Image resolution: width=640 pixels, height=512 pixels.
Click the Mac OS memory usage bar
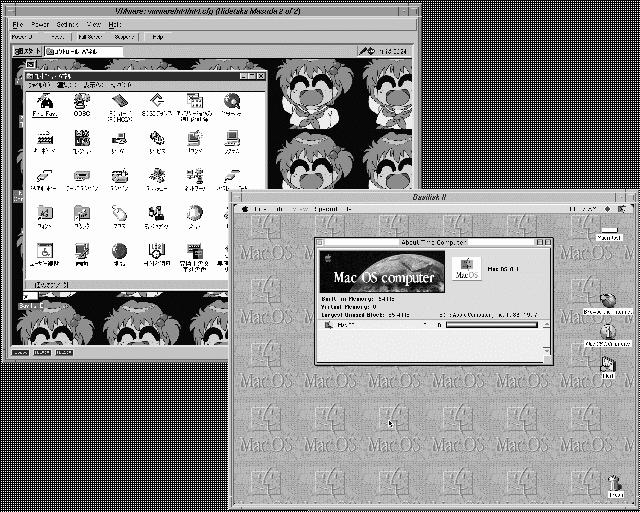coord(492,325)
